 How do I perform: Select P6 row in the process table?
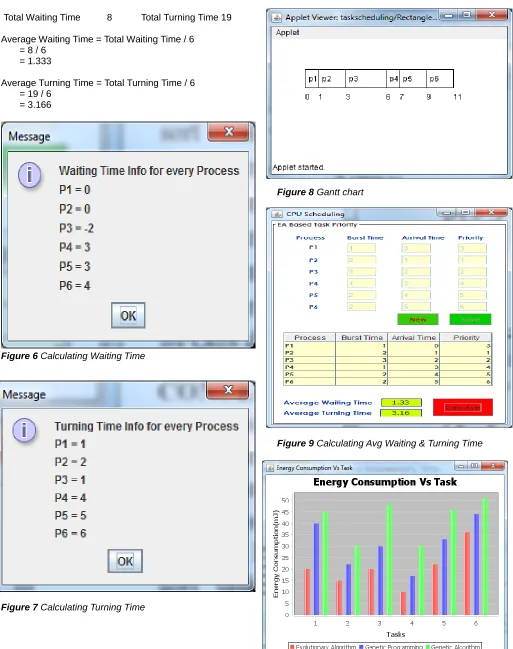(x=388, y=382)
